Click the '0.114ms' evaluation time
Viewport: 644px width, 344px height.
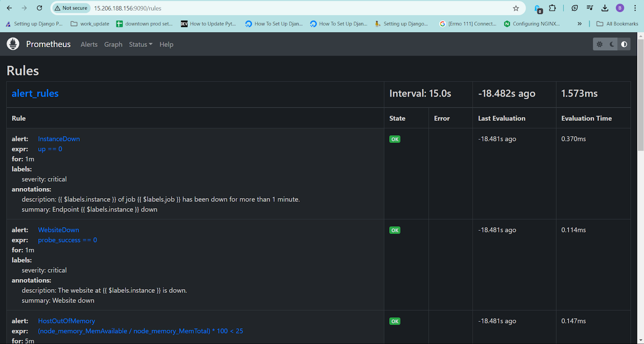(574, 230)
